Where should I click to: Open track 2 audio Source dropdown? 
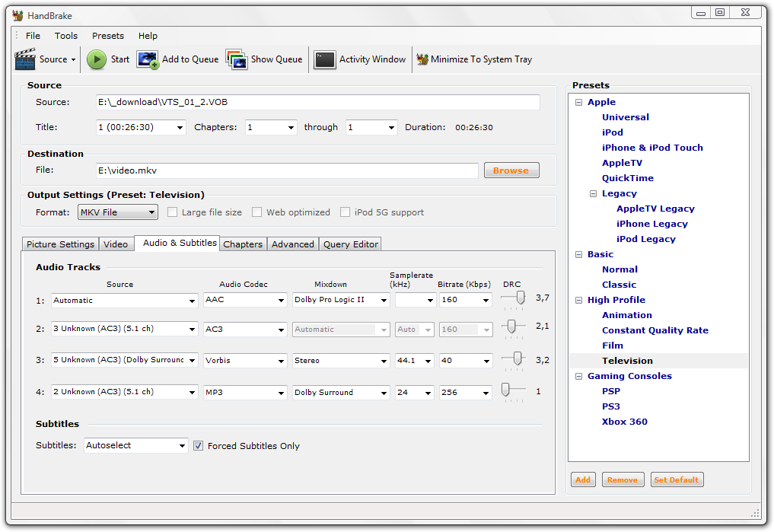coord(124,329)
